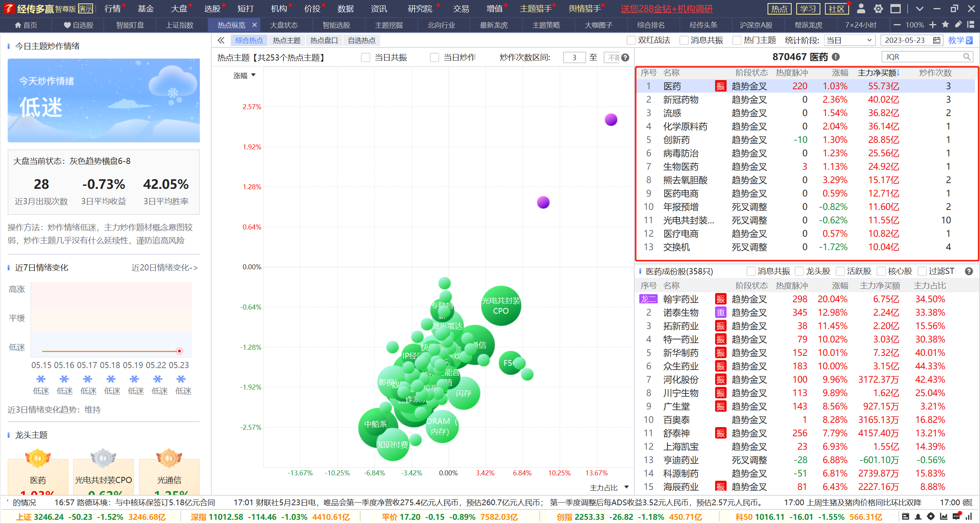
Task: Open the 研究院 menu
Action: tap(420, 8)
